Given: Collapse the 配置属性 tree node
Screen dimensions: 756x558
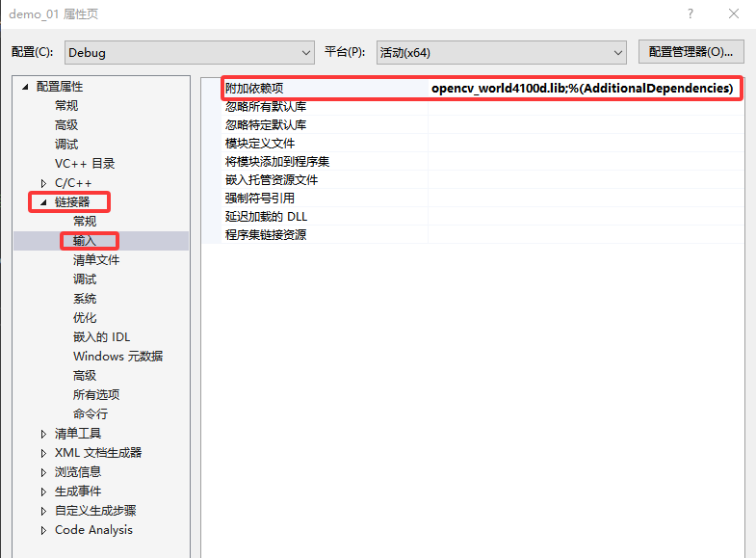Looking at the screenshot, I should click(25, 87).
